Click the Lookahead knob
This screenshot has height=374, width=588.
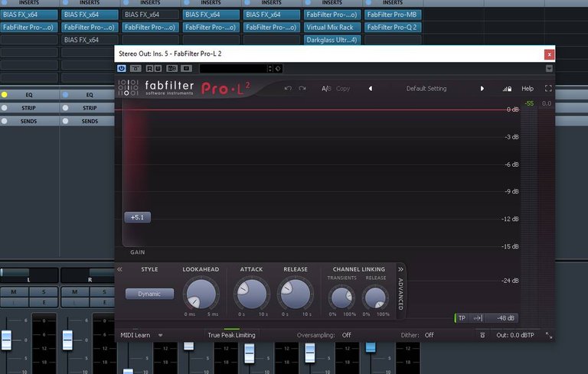coord(201,294)
